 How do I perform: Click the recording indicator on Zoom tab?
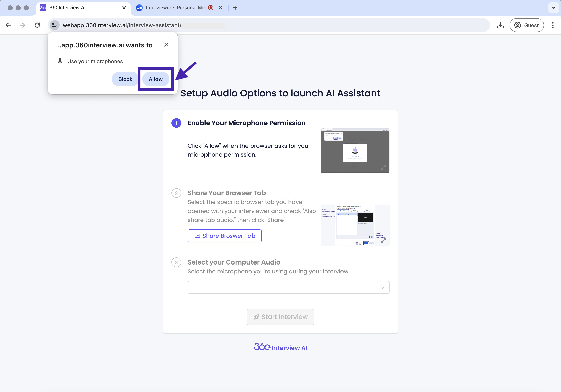[211, 8]
